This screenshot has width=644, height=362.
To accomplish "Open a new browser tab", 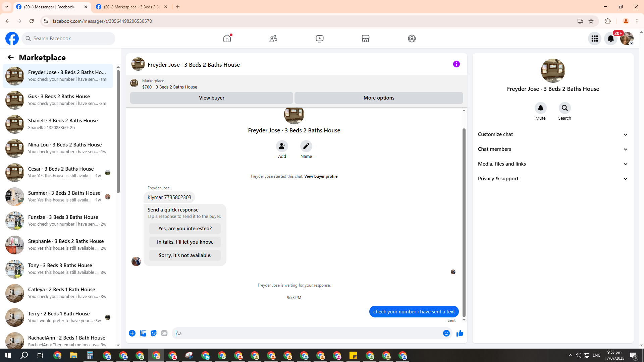I will [x=178, y=7].
